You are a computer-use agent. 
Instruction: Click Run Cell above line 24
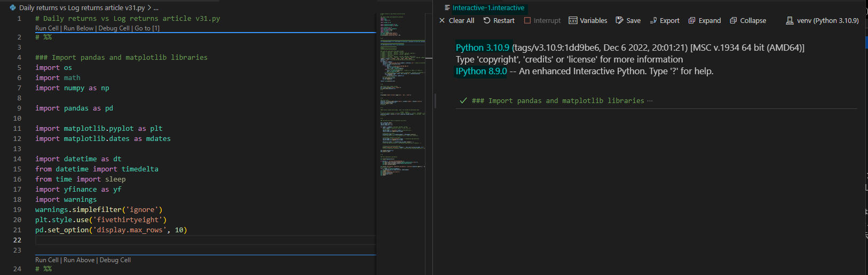47,260
